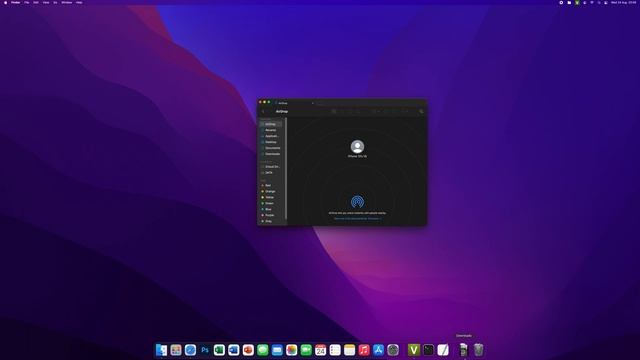640x360 pixels.
Task: Open Mail app in the Dock
Action: tap(277, 350)
